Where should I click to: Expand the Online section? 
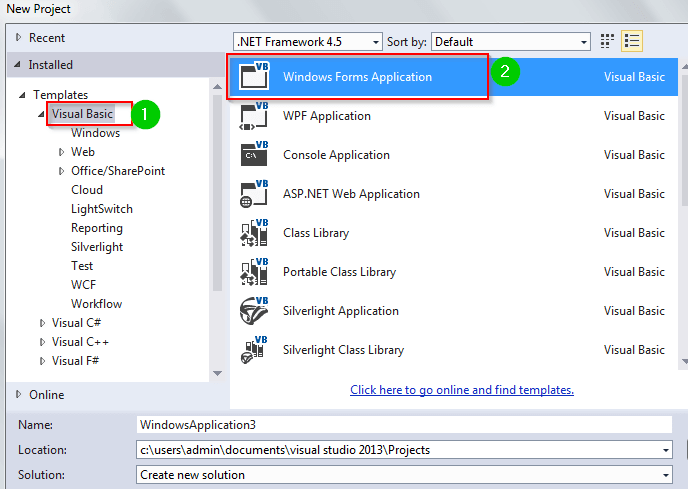pyautogui.click(x=19, y=395)
